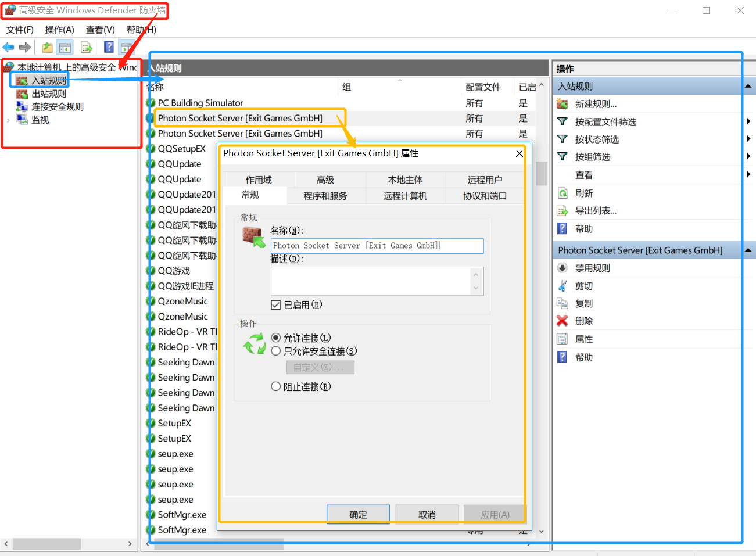The width and height of the screenshot is (756, 556).
Task: Click the 描述(D) text box
Action: coord(377,281)
